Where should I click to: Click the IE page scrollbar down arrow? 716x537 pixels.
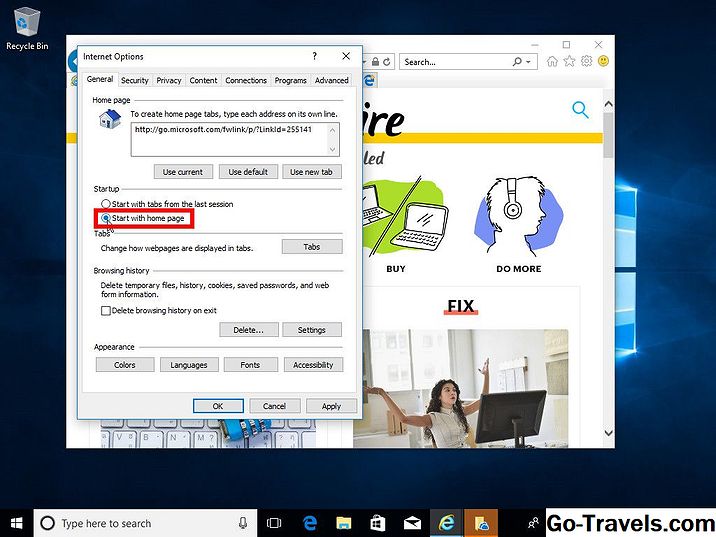click(x=608, y=432)
